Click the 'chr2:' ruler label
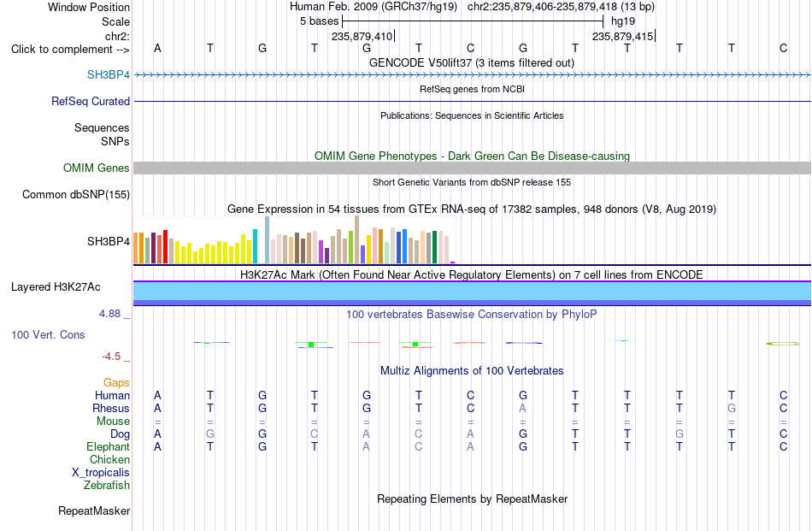Viewport: 812px width, 531px height. tap(118, 36)
